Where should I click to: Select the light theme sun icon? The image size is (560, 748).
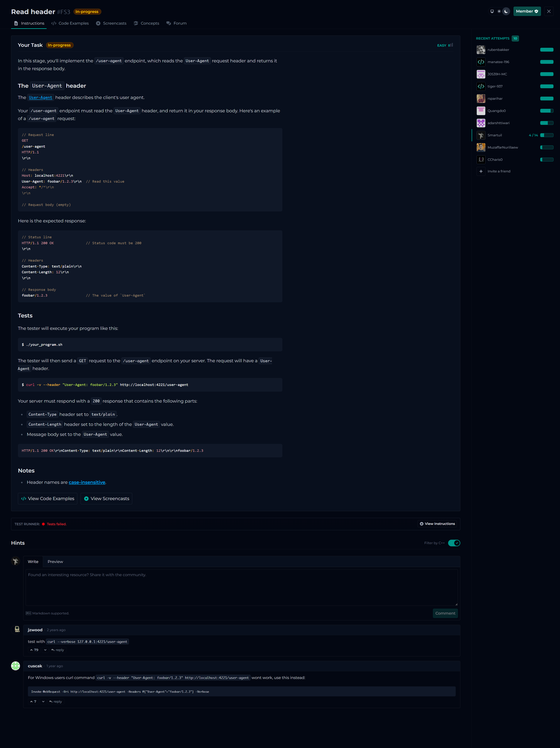pos(499,11)
